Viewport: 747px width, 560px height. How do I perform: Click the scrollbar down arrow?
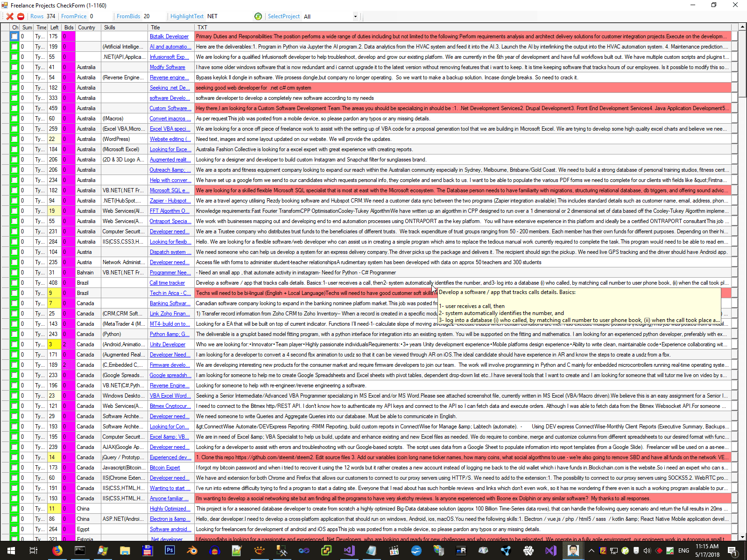coord(743,537)
